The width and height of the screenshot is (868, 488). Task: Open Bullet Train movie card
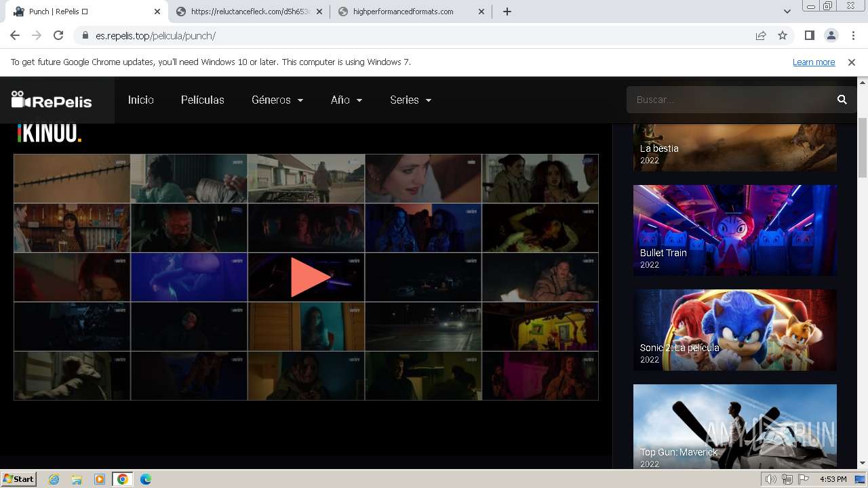pyautogui.click(x=735, y=230)
